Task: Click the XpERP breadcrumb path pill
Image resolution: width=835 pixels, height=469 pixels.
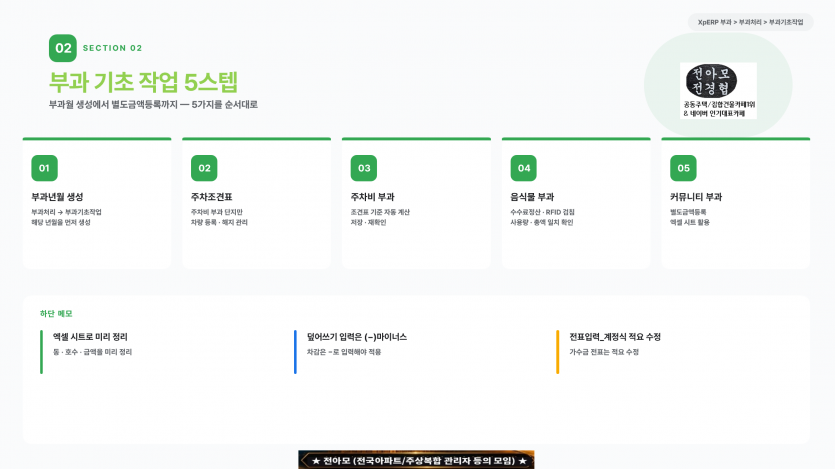Action: tap(750, 22)
